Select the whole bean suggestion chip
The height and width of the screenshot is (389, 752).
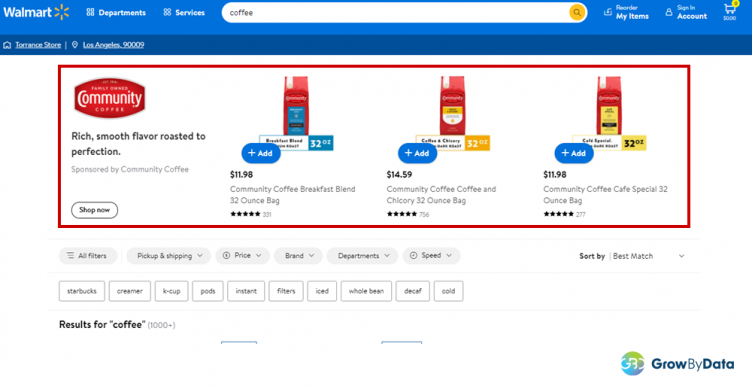pyautogui.click(x=366, y=291)
